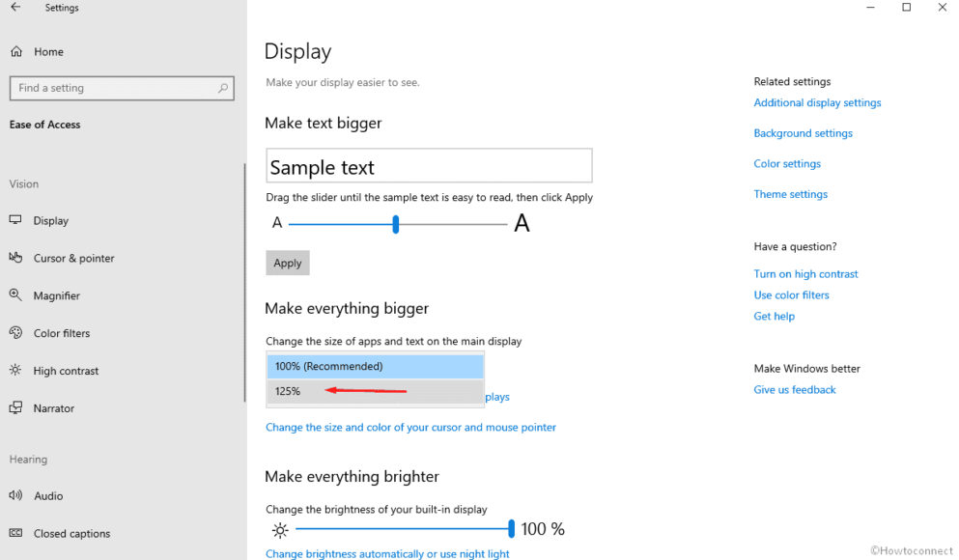Choose 125% scaling option
Image resolution: width=959 pixels, height=560 pixels.
(375, 391)
